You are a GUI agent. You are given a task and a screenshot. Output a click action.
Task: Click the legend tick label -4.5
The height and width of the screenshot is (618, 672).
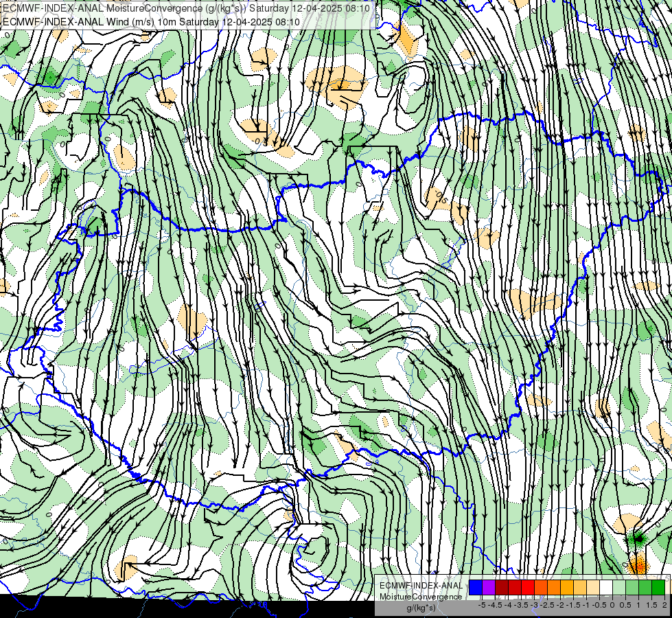coord(495,605)
